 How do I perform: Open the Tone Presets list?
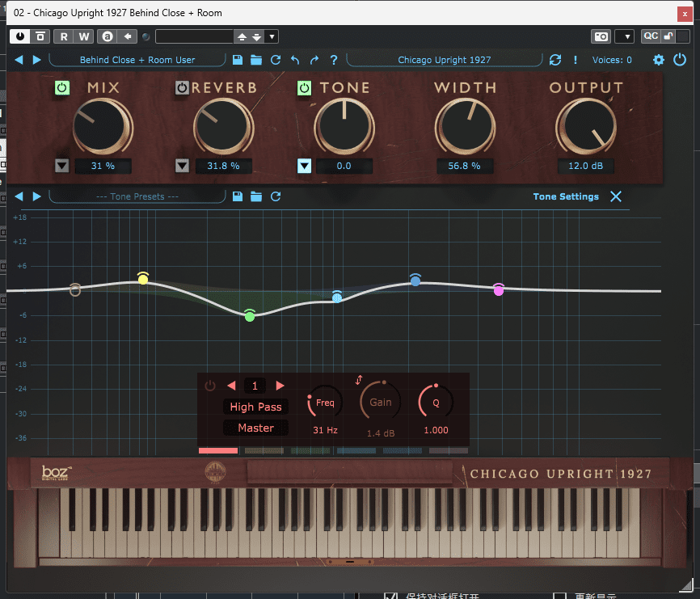pyautogui.click(x=137, y=196)
